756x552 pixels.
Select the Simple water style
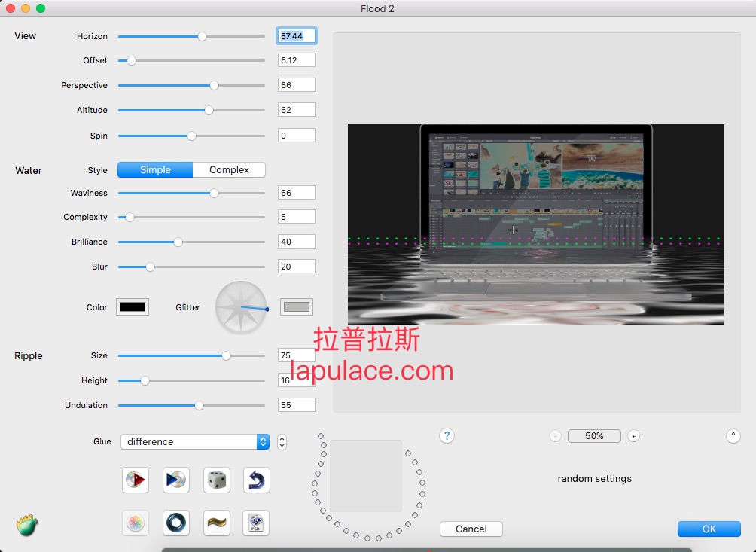point(155,170)
